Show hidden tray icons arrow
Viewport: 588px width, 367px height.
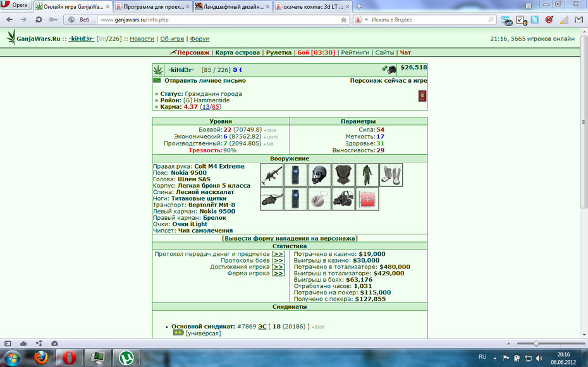[x=495, y=358]
